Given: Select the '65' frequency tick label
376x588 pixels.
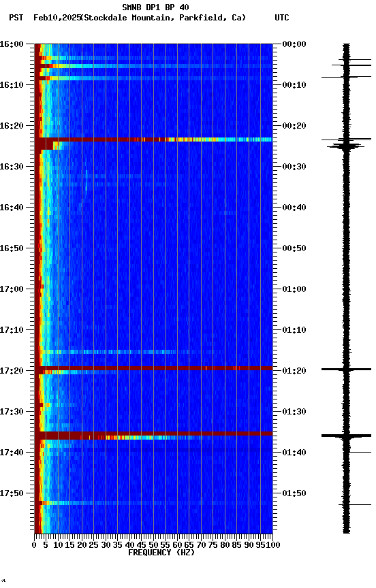Looking at the screenshot, I should pos(189,545).
